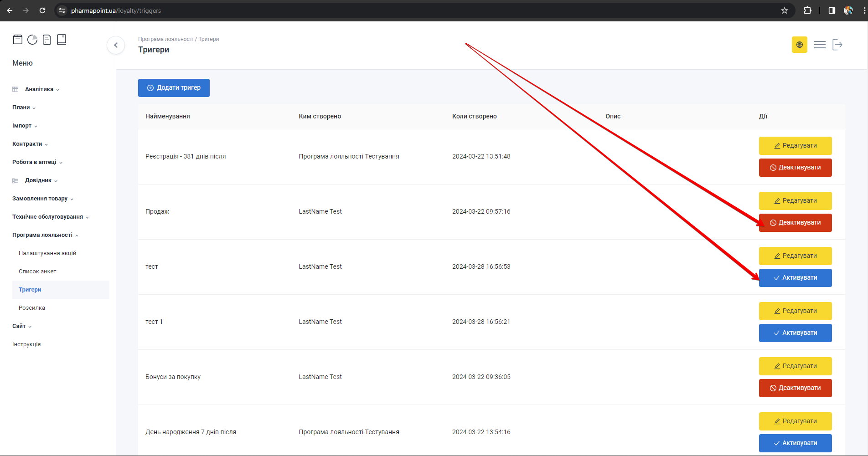This screenshot has height=456, width=868.
Task: Click the archive box icon in sidebar header
Action: (x=18, y=40)
